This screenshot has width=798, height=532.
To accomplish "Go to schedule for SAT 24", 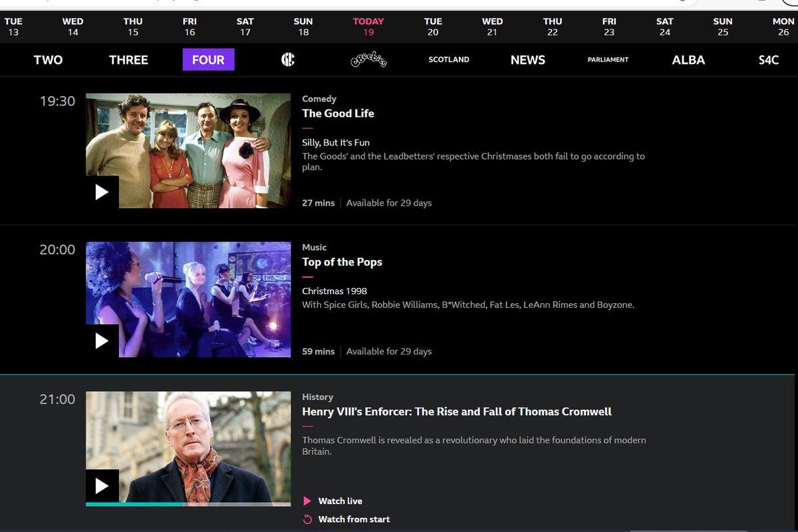I will pyautogui.click(x=665, y=27).
